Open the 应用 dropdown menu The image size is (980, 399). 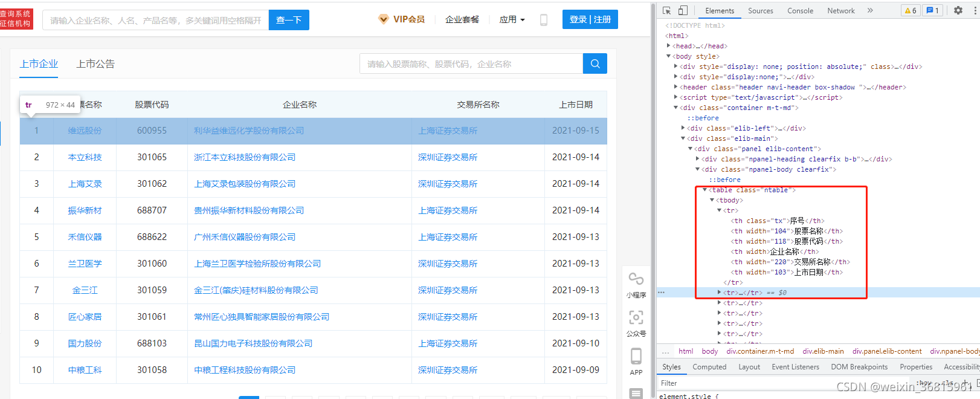click(x=512, y=19)
